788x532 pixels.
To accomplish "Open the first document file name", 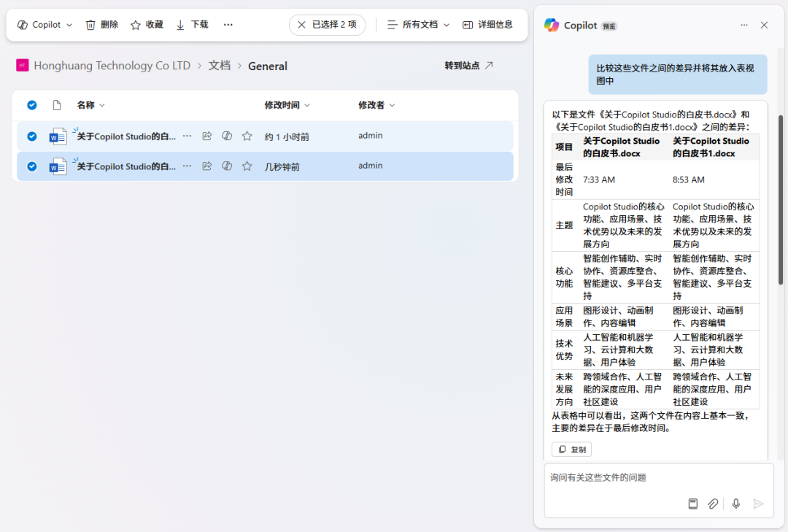I will coord(126,136).
